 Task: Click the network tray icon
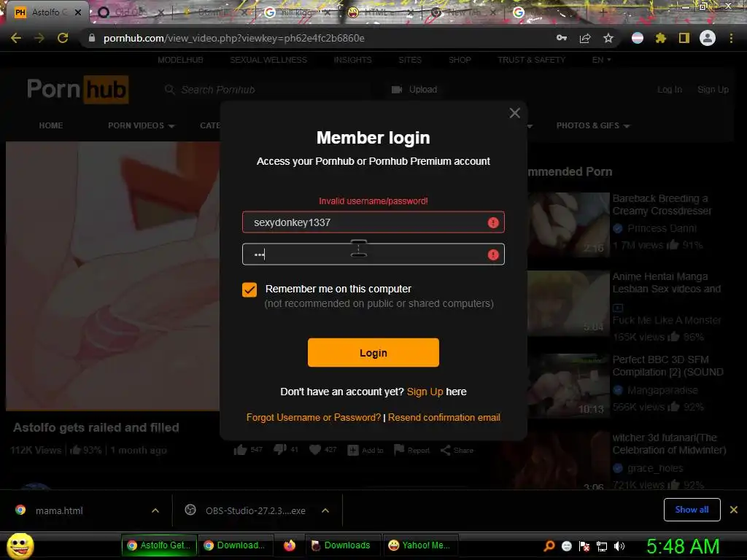click(x=602, y=546)
